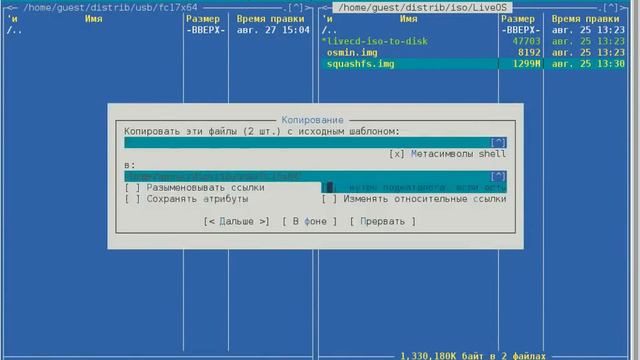Open destination path history via [^]
640x360 pixels.
tap(498, 176)
